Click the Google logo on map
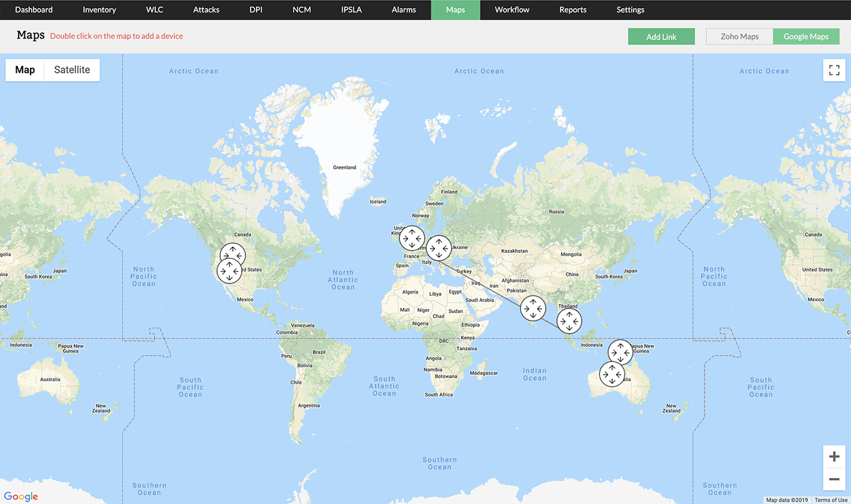This screenshot has width=851, height=504. pos(21,496)
